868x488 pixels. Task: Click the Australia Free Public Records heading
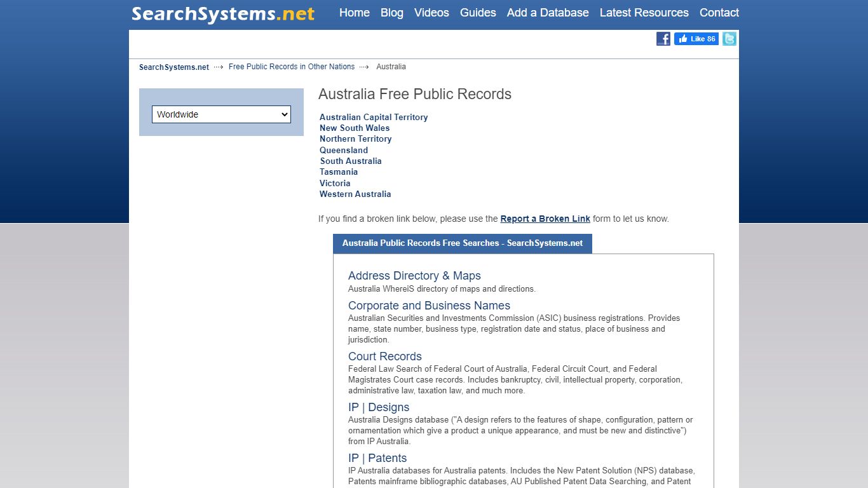tap(415, 94)
